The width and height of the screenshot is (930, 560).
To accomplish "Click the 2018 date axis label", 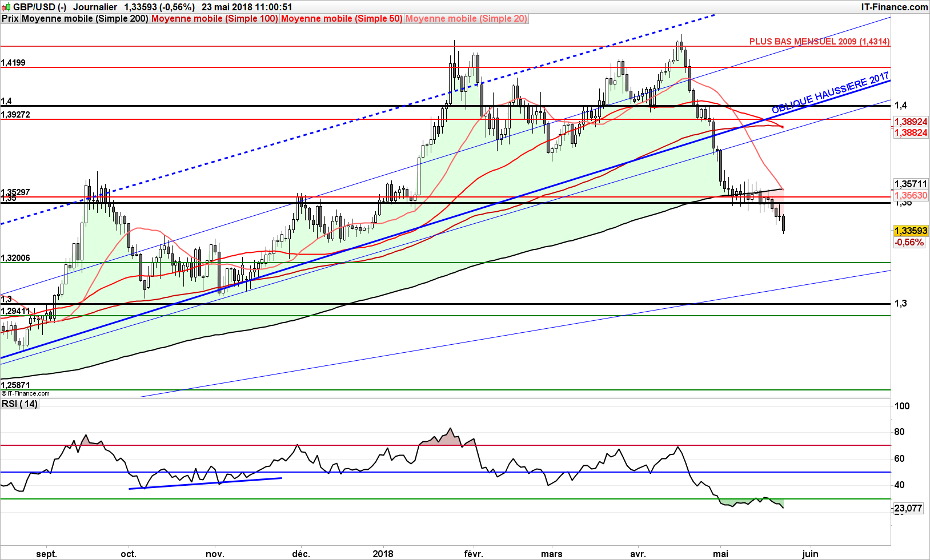I will 383,554.
